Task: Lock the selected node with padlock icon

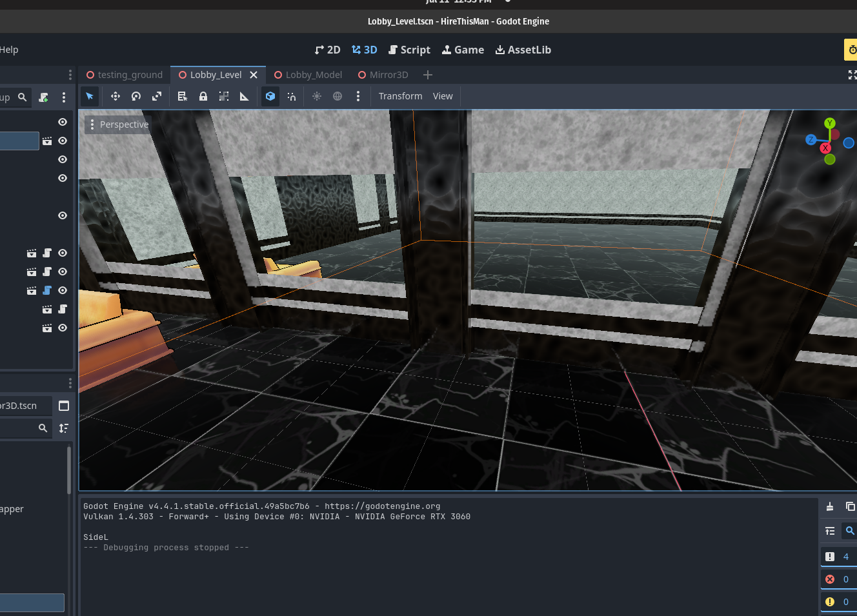Action: 203,96
